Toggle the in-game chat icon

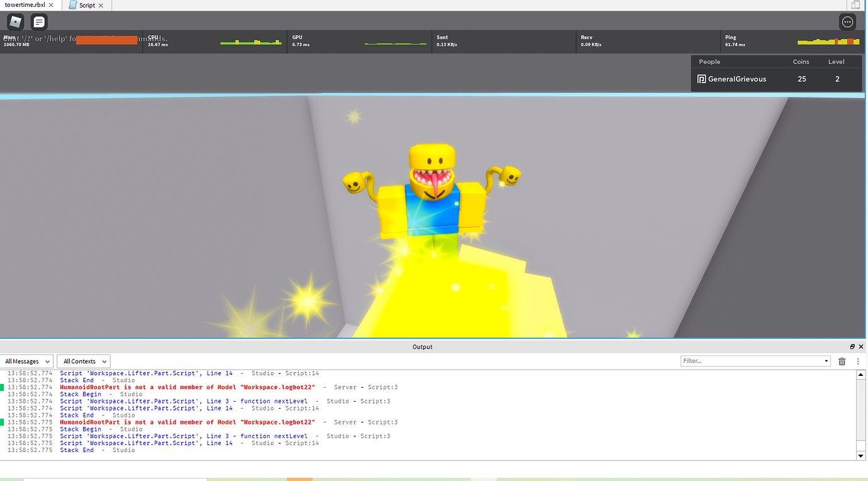click(x=39, y=22)
